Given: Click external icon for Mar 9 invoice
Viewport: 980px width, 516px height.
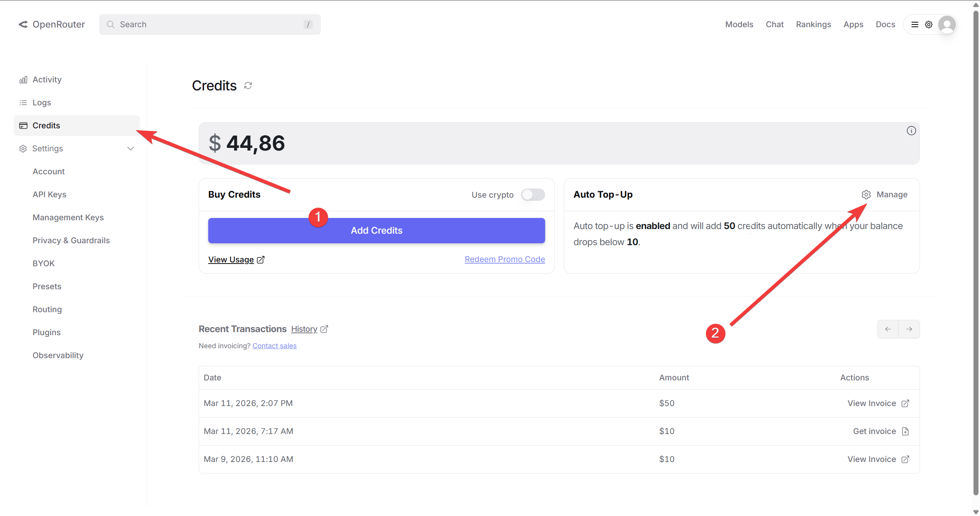Looking at the screenshot, I should pyautogui.click(x=905, y=459).
